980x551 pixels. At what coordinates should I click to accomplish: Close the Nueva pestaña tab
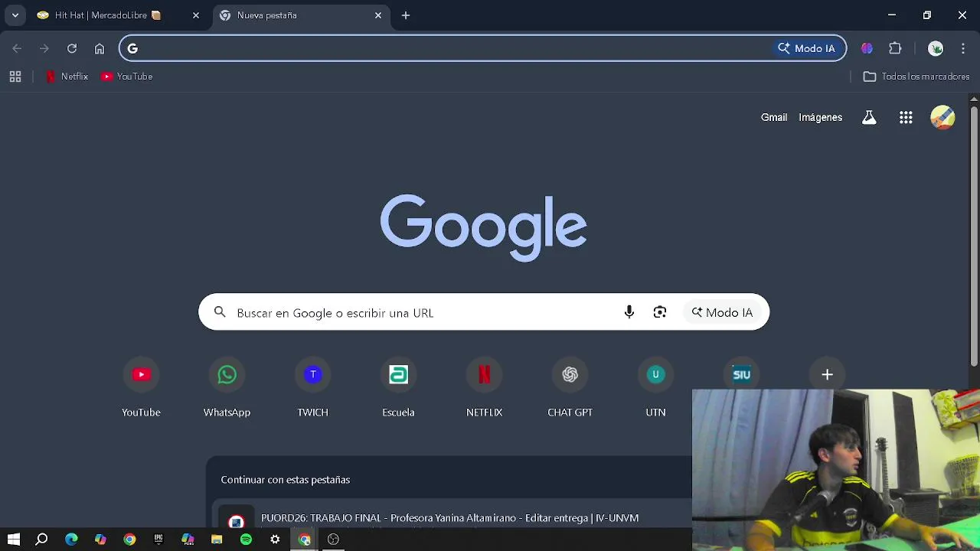click(378, 15)
